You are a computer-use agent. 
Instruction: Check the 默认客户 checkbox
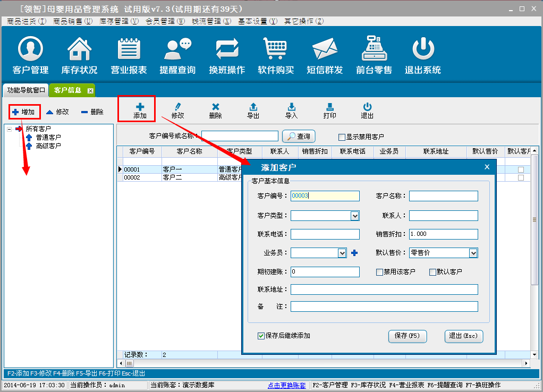pos(432,272)
